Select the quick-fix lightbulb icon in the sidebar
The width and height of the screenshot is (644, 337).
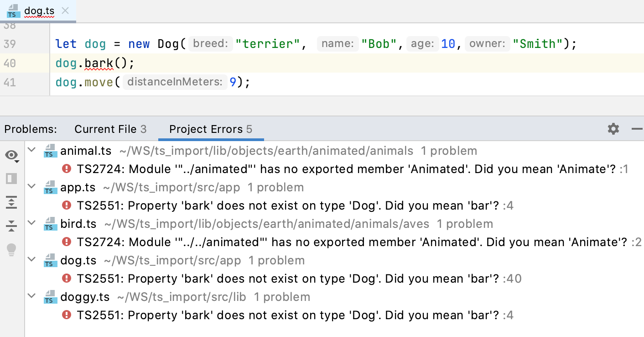click(x=11, y=249)
